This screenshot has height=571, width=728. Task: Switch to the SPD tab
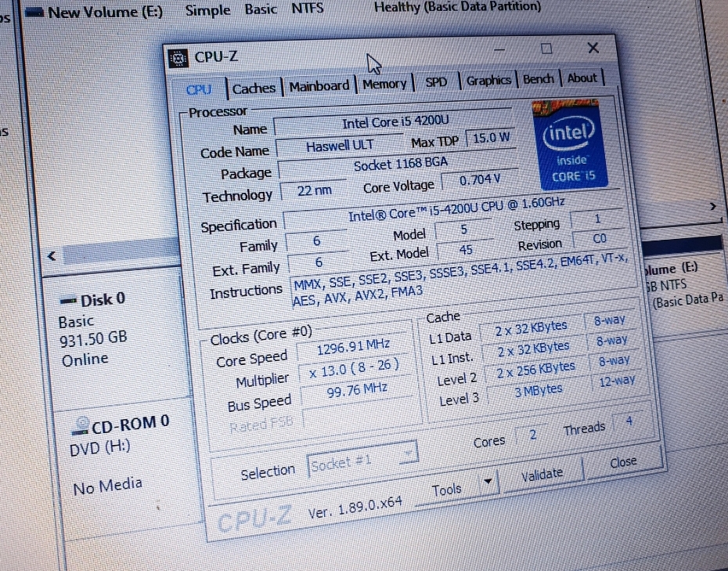pyautogui.click(x=436, y=81)
